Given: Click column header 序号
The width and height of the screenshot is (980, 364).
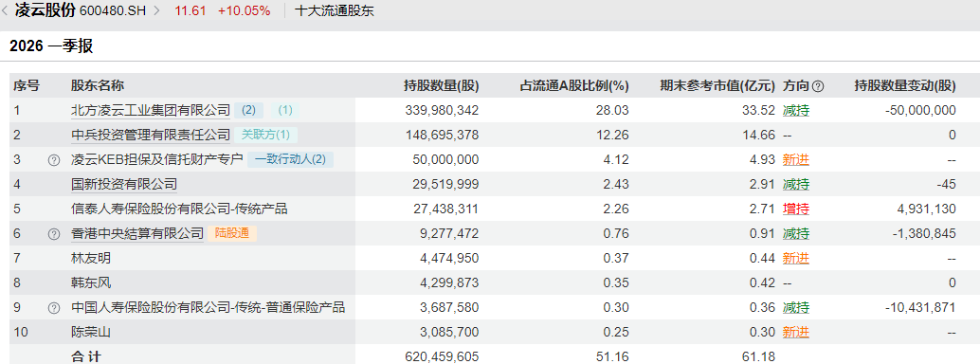Looking at the screenshot, I should [x=27, y=86].
